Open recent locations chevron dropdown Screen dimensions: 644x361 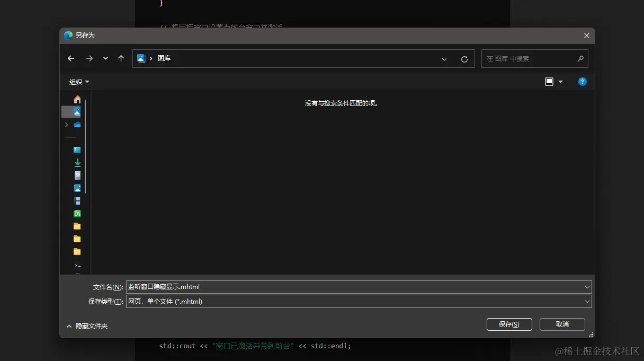(105, 59)
